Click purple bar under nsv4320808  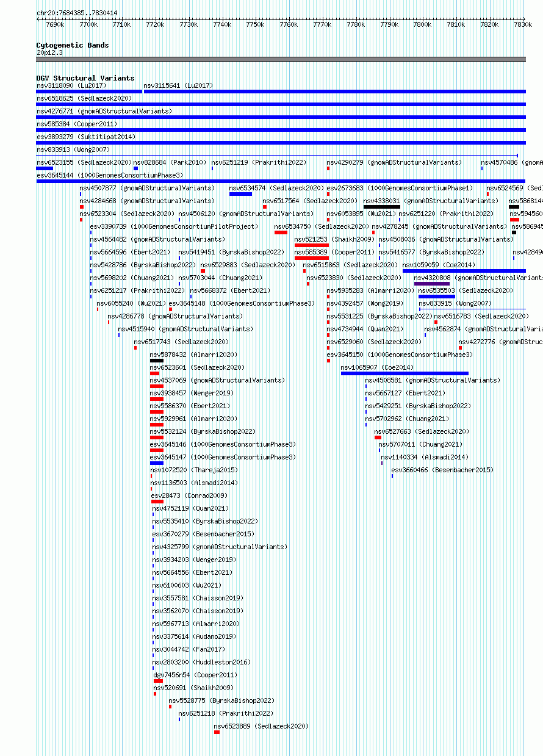[432, 284]
